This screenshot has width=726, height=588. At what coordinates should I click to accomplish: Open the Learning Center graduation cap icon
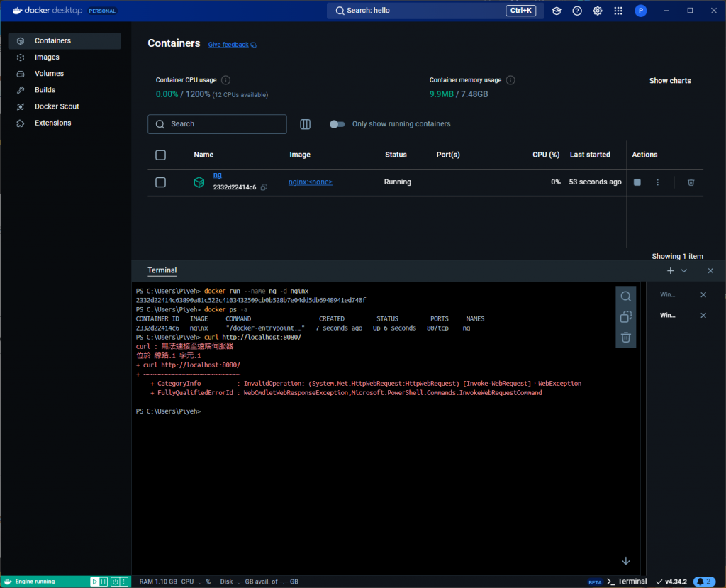coord(557,11)
